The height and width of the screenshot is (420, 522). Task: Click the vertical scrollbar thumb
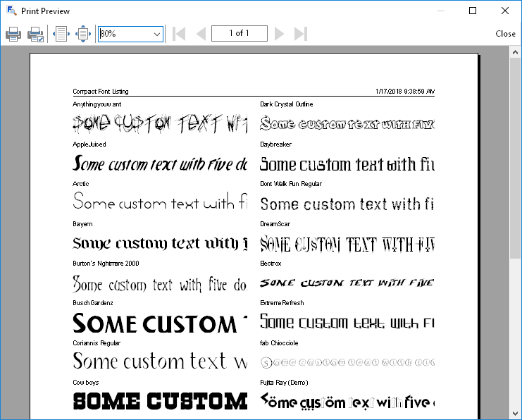pos(515,158)
